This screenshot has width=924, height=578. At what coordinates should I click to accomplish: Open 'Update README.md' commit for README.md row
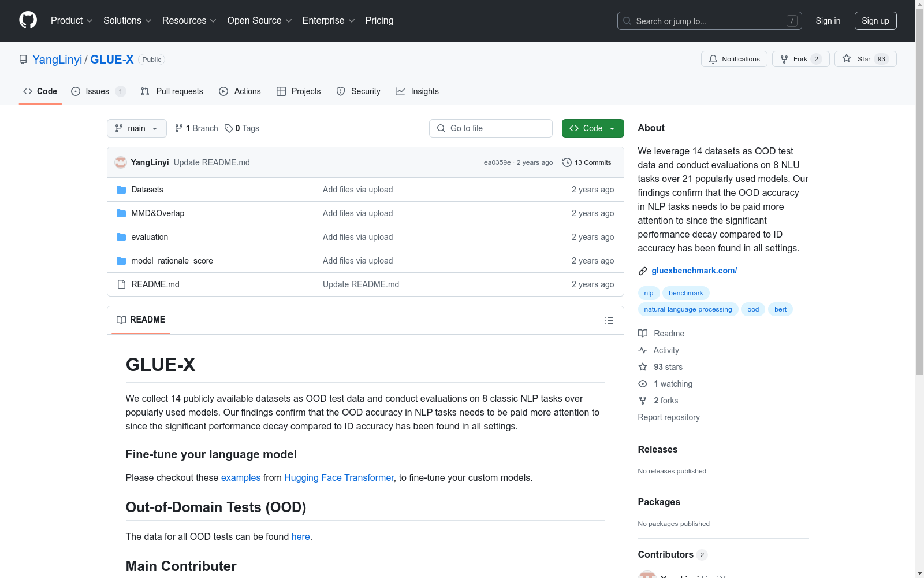pyautogui.click(x=361, y=284)
